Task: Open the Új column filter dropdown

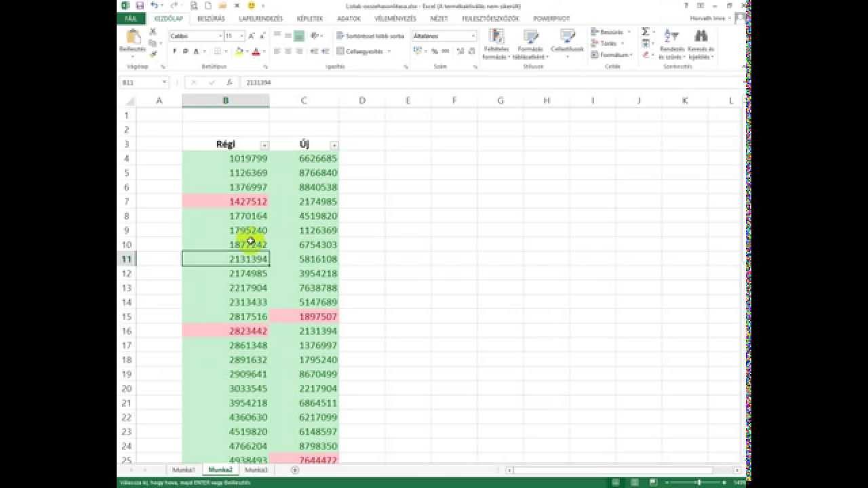Action: point(334,145)
